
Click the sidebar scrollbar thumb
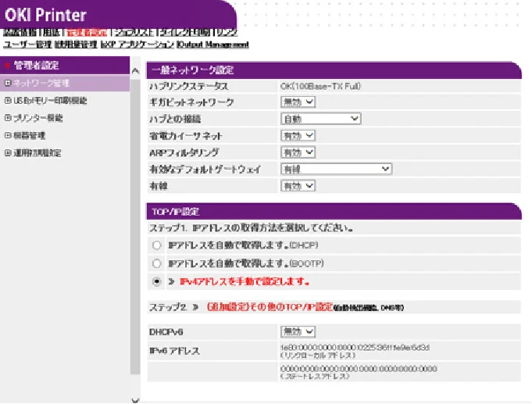click(135, 227)
